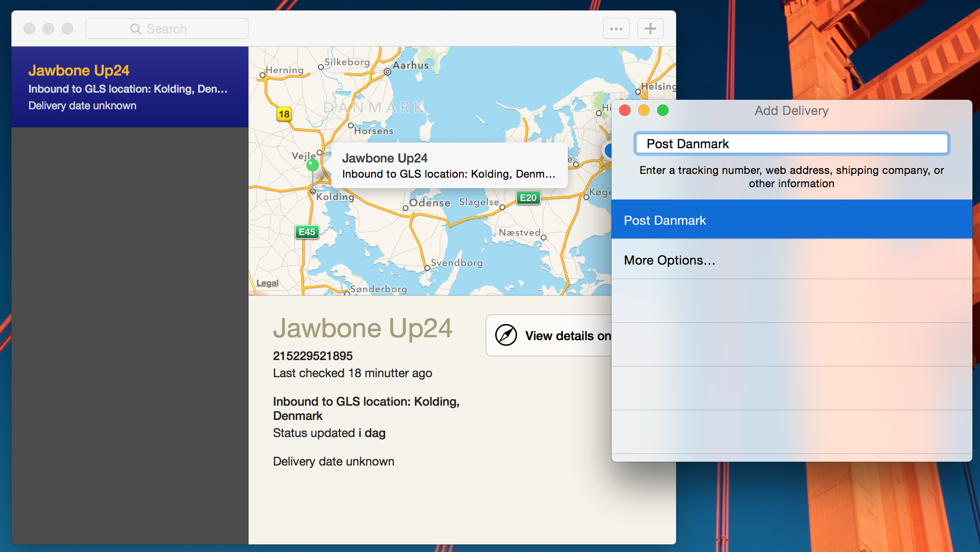Open the ellipsis more actions button
The height and width of the screenshot is (552, 980).
tap(616, 29)
